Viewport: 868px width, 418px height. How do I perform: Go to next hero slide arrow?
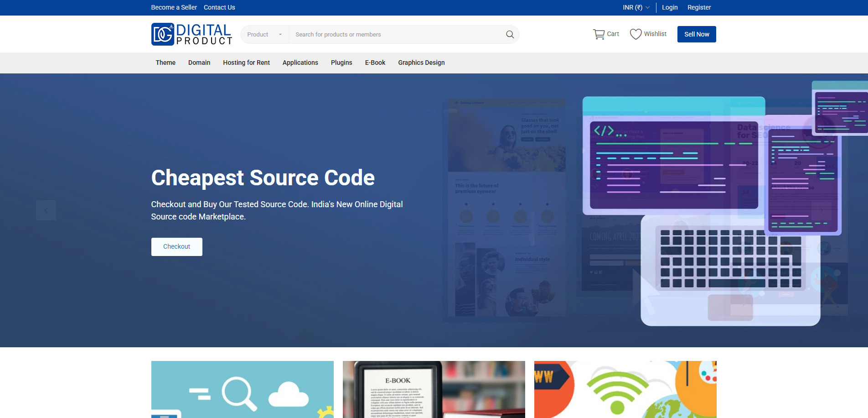pyautogui.click(x=821, y=210)
